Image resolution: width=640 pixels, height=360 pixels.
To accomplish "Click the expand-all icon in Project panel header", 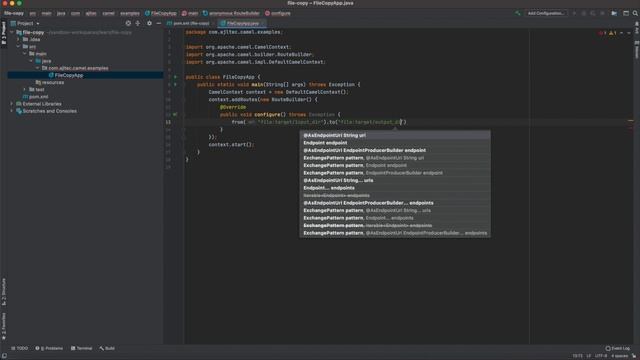I will click(138, 23).
